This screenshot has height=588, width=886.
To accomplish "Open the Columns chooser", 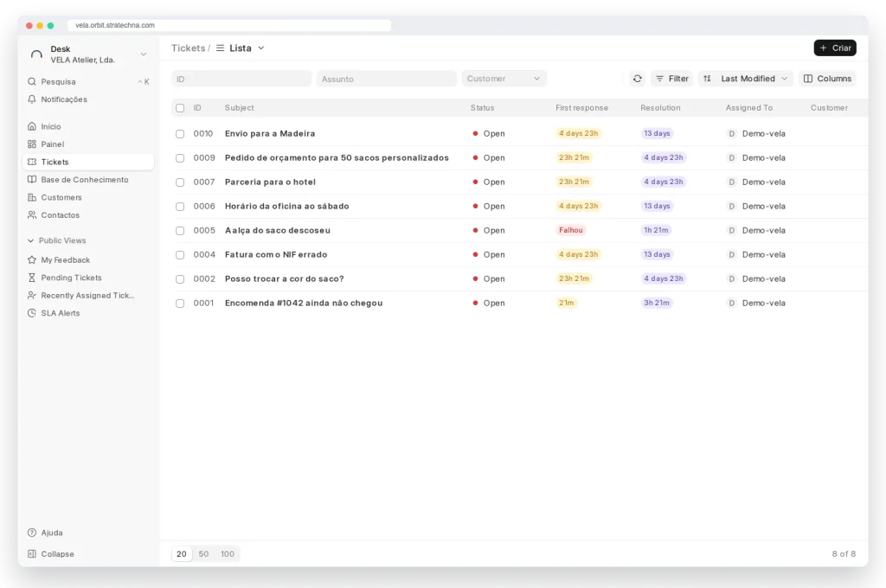I will 827,79.
